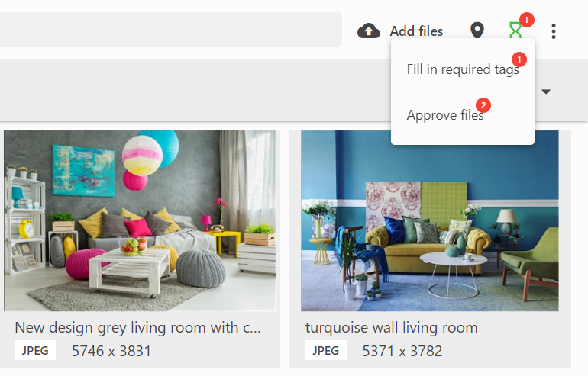588x376 pixels.
Task: Click the Add files button label
Action: pyautogui.click(x=416, y=31)
